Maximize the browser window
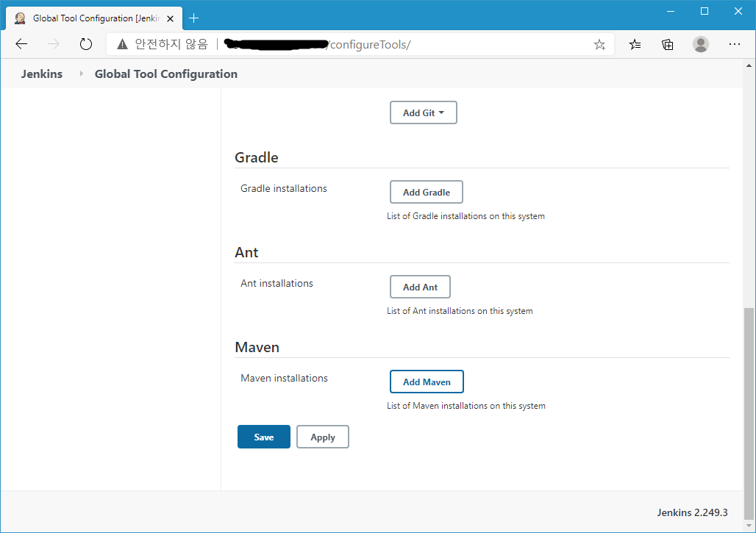 [x=705, y=11]
